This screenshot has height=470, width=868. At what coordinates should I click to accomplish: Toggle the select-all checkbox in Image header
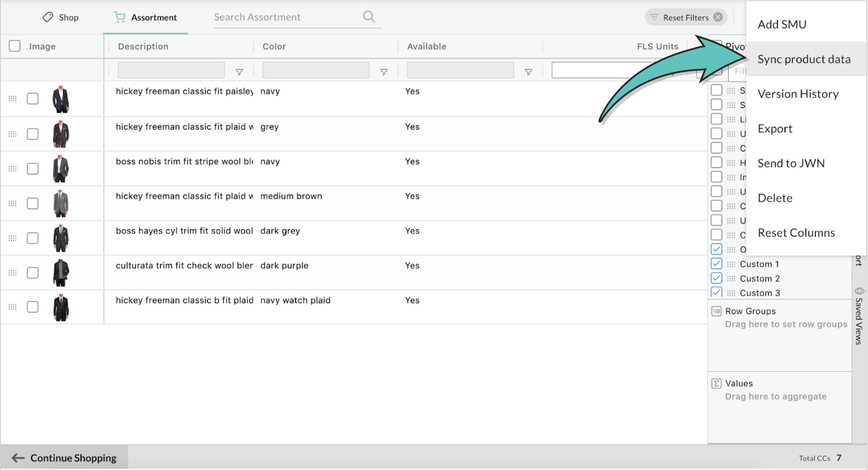tap(14, 46)
